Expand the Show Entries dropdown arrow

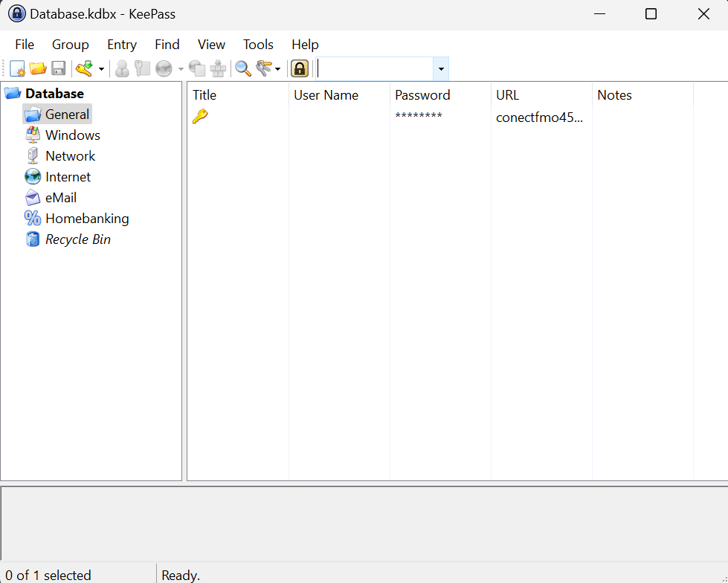(278, 70)
